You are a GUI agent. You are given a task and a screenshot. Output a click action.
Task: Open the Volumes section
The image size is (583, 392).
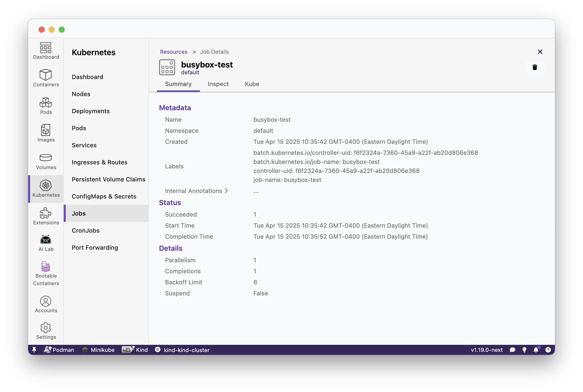pos(46,161)
